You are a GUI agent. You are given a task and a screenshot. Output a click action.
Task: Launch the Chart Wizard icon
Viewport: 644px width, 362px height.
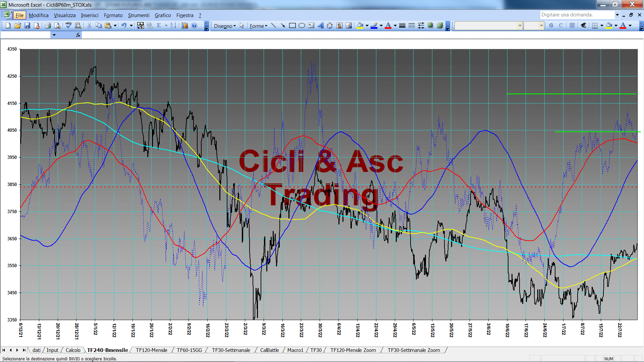pos(184,25)
